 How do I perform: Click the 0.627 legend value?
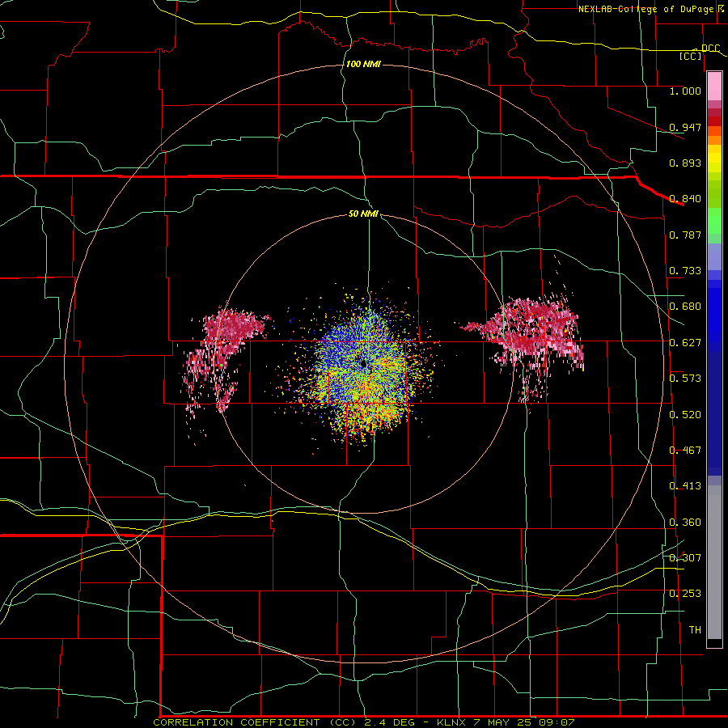[685, 343]
